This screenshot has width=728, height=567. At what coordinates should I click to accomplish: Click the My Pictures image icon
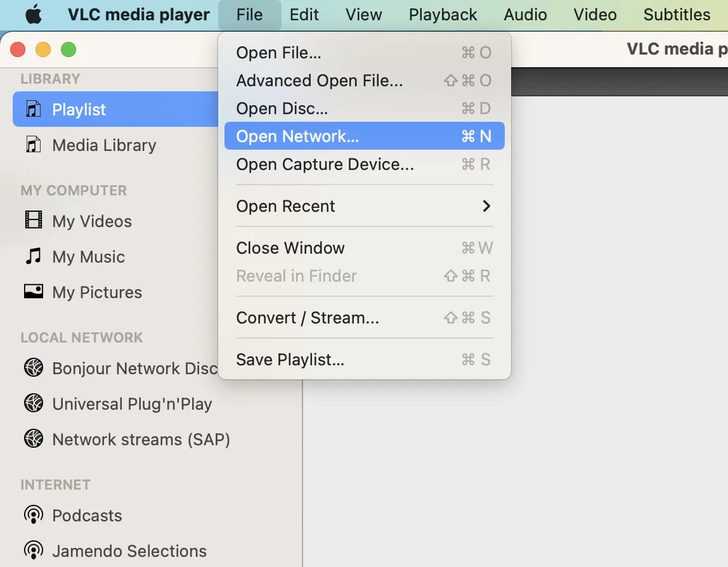point(34,291)
